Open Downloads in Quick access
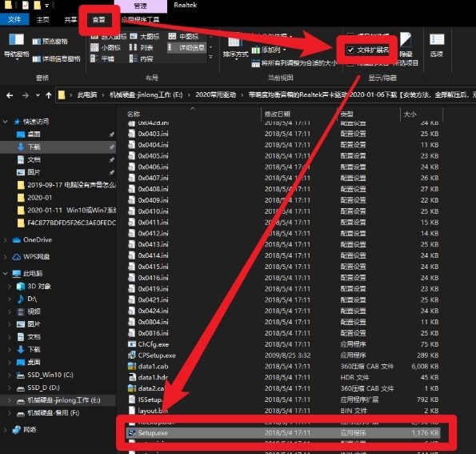The image size is (476, 454). tap(34, 147)
